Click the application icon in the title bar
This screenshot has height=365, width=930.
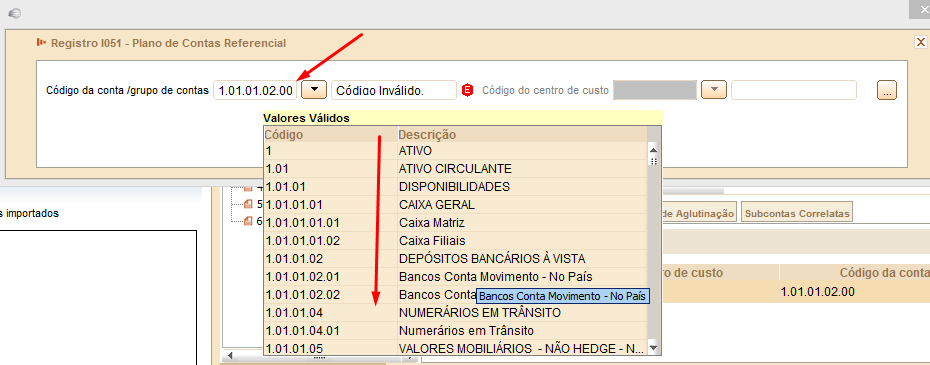(x=15, y=13)
